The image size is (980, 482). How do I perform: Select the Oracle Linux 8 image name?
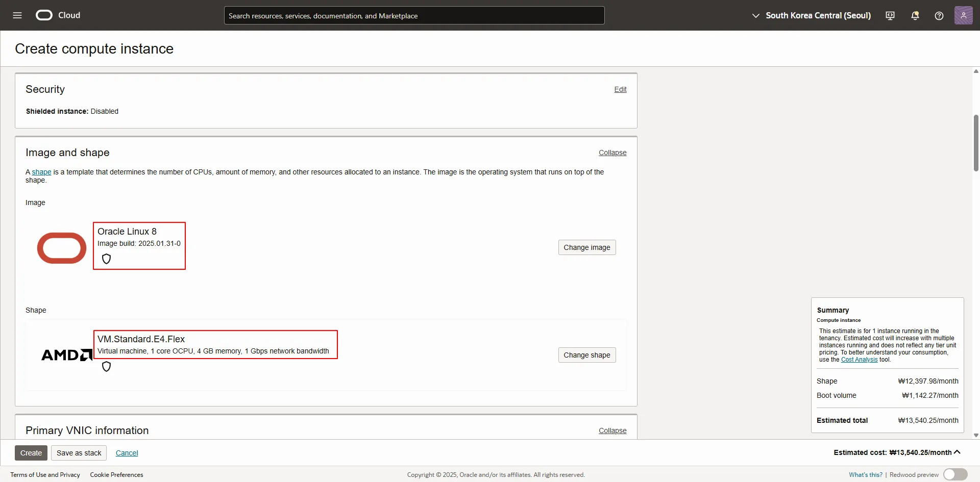tap(127, 232)
